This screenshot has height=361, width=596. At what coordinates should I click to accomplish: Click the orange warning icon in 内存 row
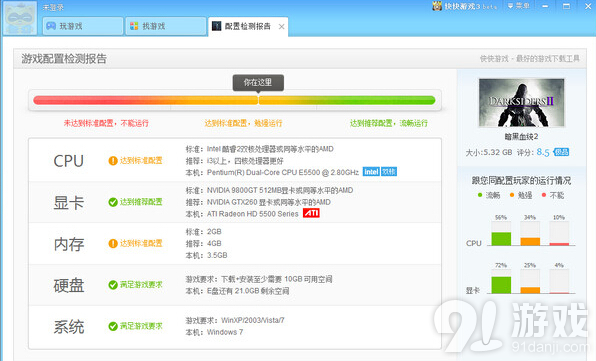click(x=113, y=243)
